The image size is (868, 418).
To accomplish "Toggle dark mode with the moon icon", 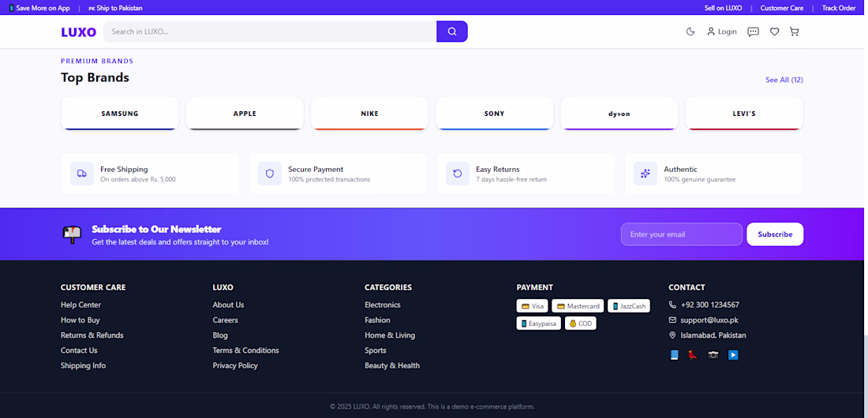I will pyautogui.click(x=690, y=32).
